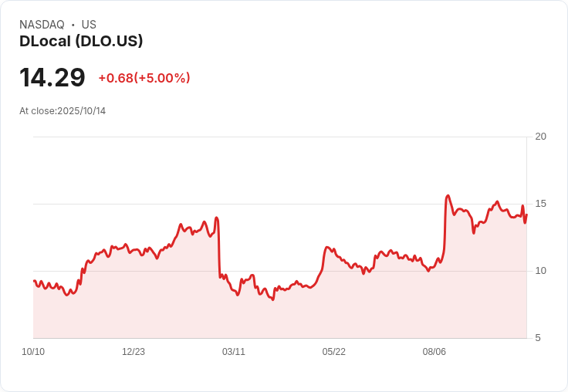Click the chart peak in August
This screenshot has width=568, height=392.
448,196
